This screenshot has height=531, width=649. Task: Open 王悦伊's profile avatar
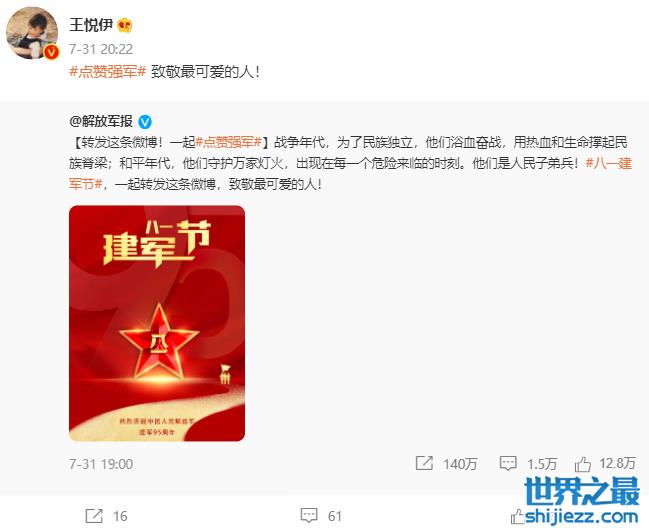(x=32, y=33)
